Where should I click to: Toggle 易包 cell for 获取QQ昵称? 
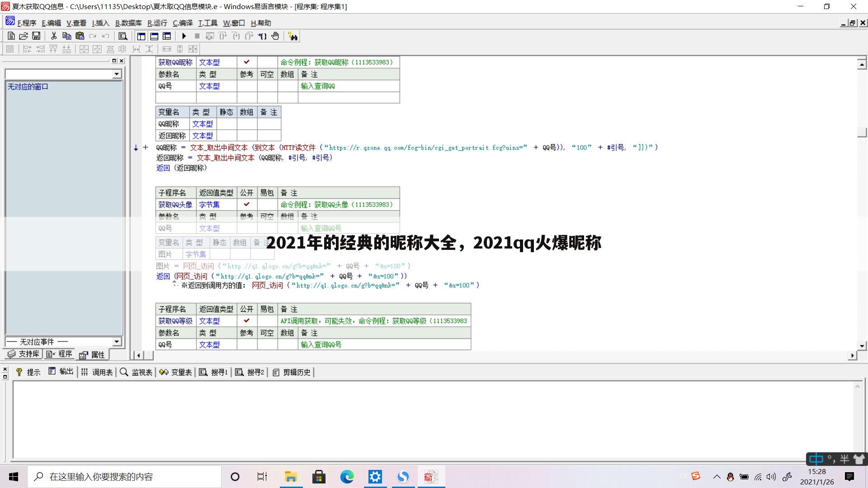(x=267, y=62)
